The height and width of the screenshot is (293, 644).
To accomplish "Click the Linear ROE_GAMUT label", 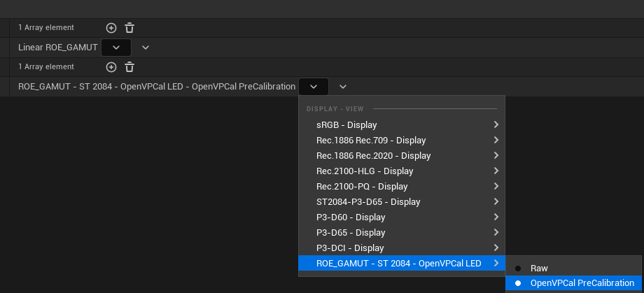I will pyautogui.click(x=58, y=48).
